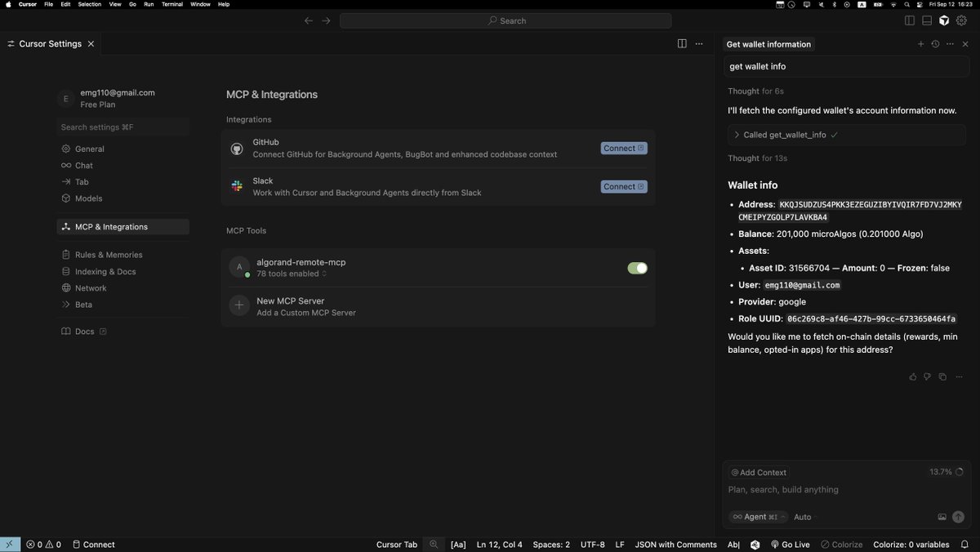Add a New MCP Server
Viewport: 980px width, 552px height.
pyautogui.click(x=438, y=306)
